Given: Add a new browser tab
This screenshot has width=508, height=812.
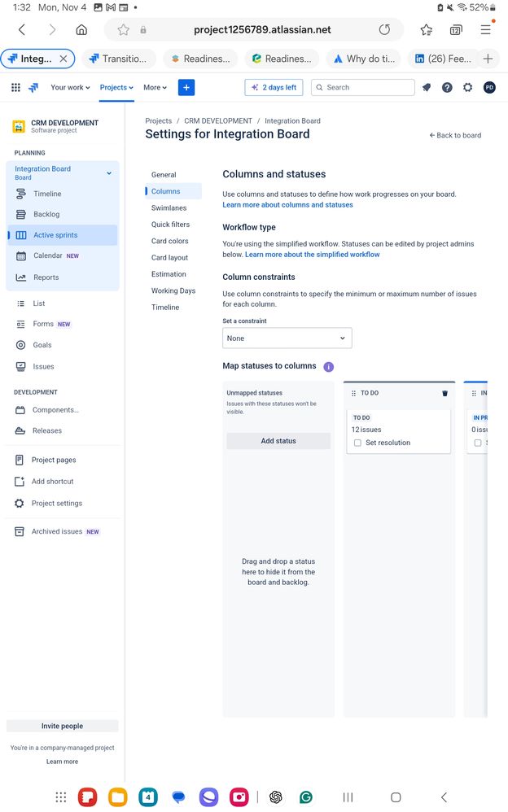Looking at the screenshot, I should tap(488, 59).
